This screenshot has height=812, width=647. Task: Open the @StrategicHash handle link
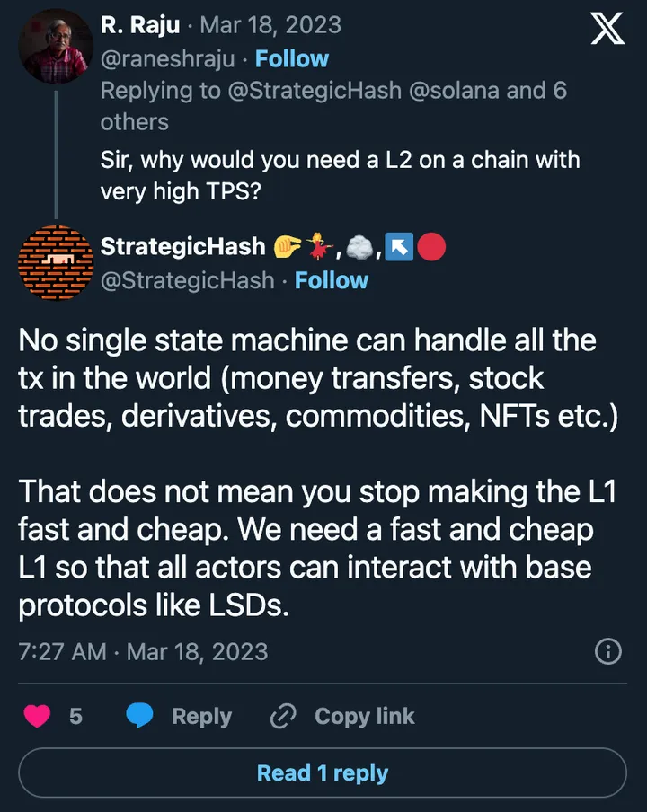187,280
